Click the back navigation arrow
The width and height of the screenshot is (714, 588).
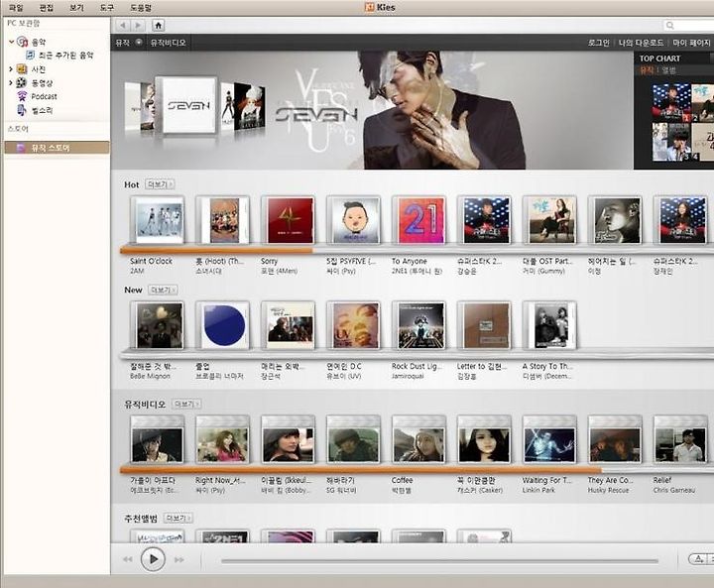pos(122,26)
